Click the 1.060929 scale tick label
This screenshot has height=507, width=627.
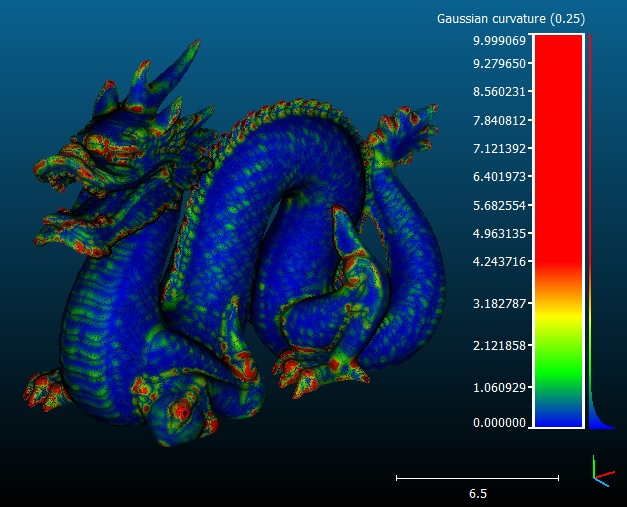click(x=499, y=387)
